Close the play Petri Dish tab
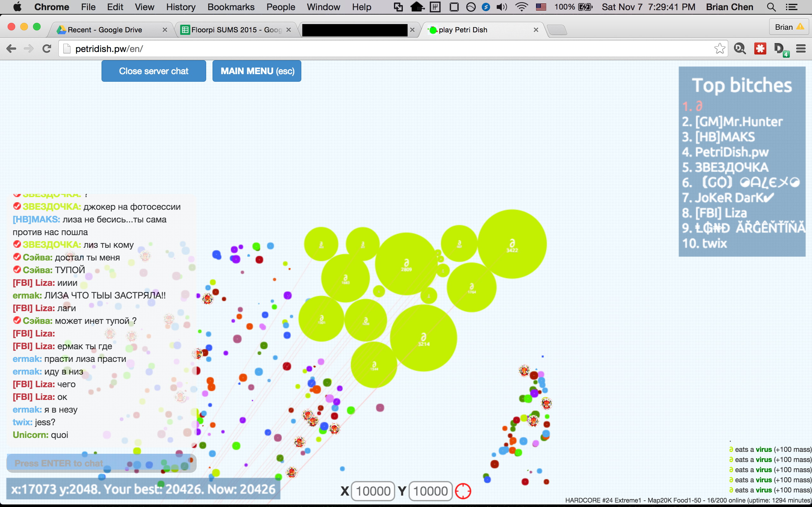The height and width of the screenshot is (507, 812). (536, 30)
